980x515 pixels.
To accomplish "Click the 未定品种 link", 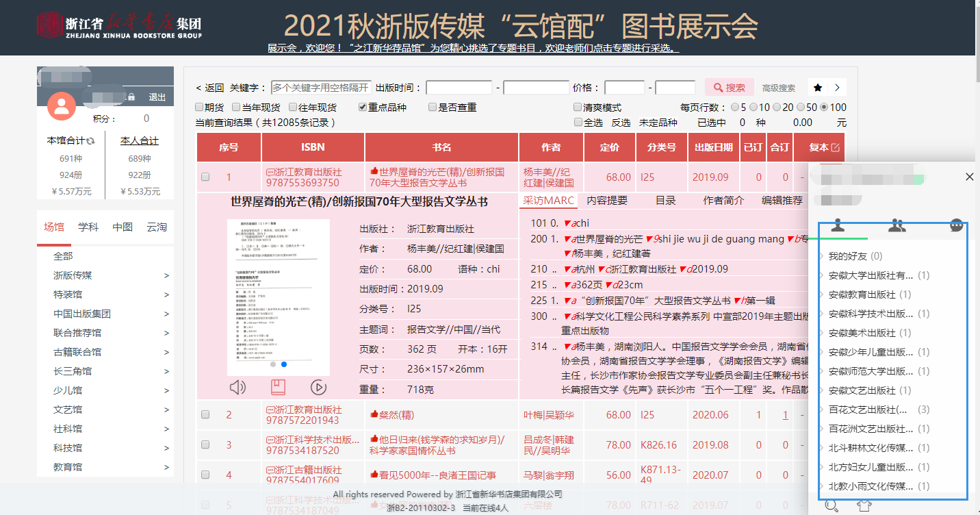I will 658,123.
